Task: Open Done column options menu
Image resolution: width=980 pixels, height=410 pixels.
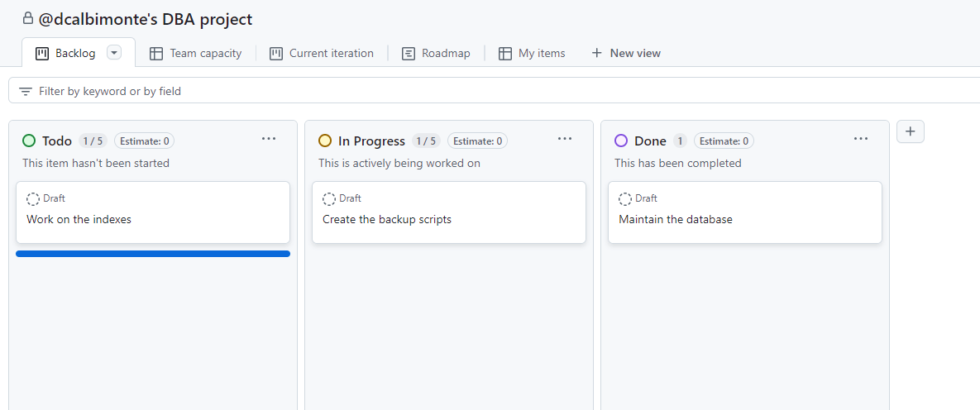Action: click(861, 139)
